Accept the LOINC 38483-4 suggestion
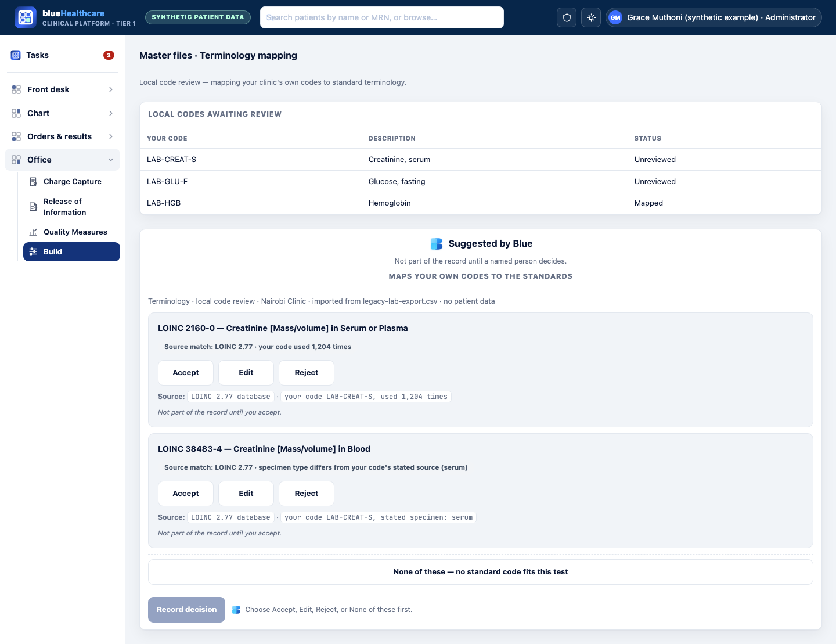 point(186,494)
